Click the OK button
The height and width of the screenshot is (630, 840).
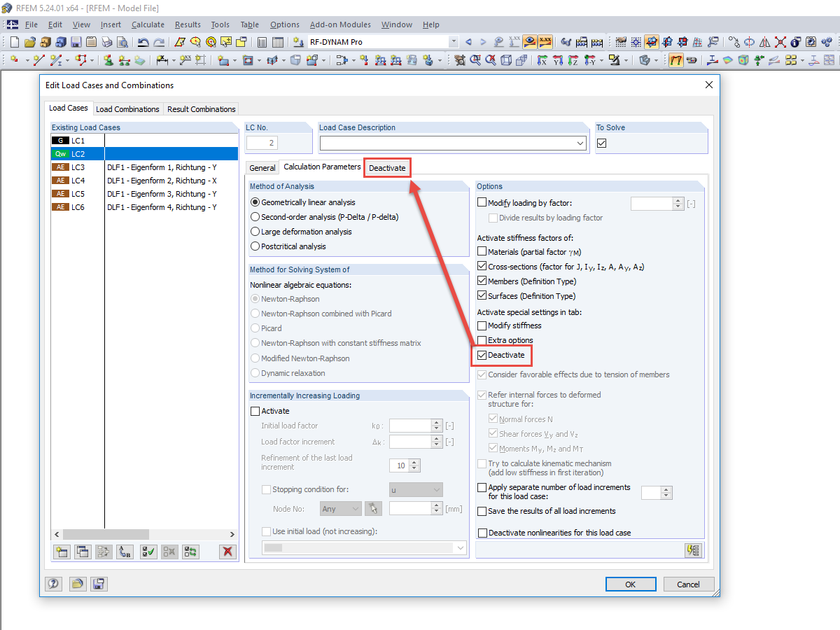pyautogui.click(x=631, y=584)
